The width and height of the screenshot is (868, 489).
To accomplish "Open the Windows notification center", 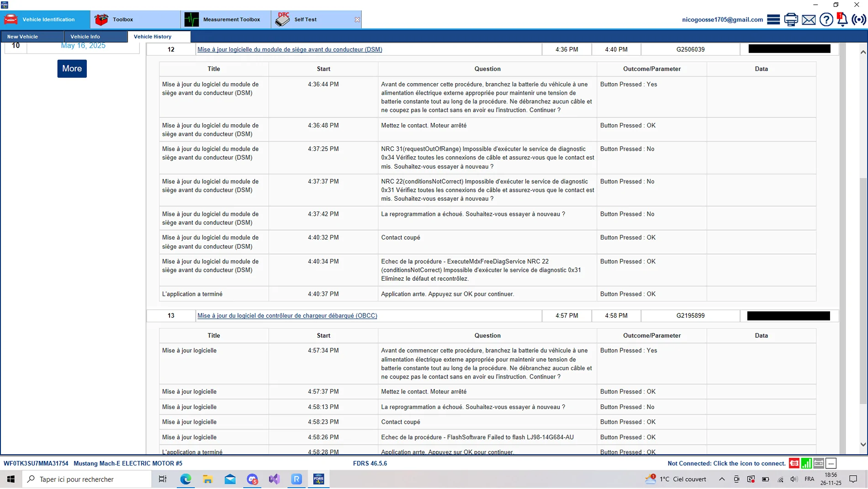I will [x=853, y=479].
